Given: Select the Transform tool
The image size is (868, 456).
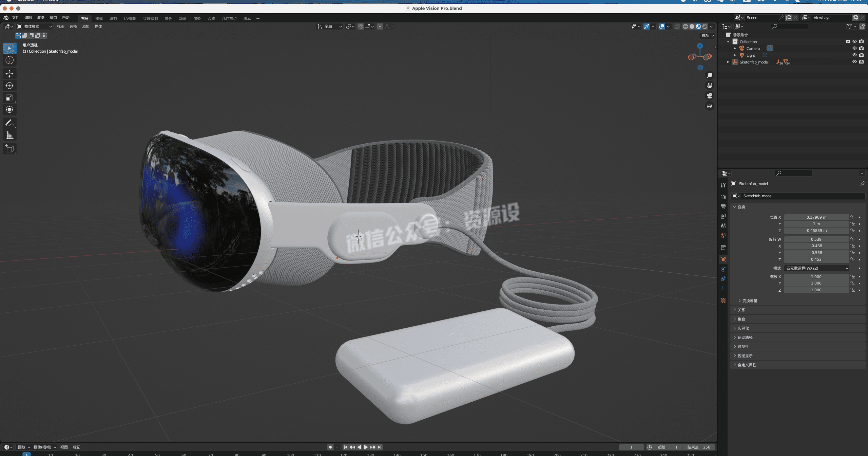Looking at the screenshot, I should coord(9,110).
